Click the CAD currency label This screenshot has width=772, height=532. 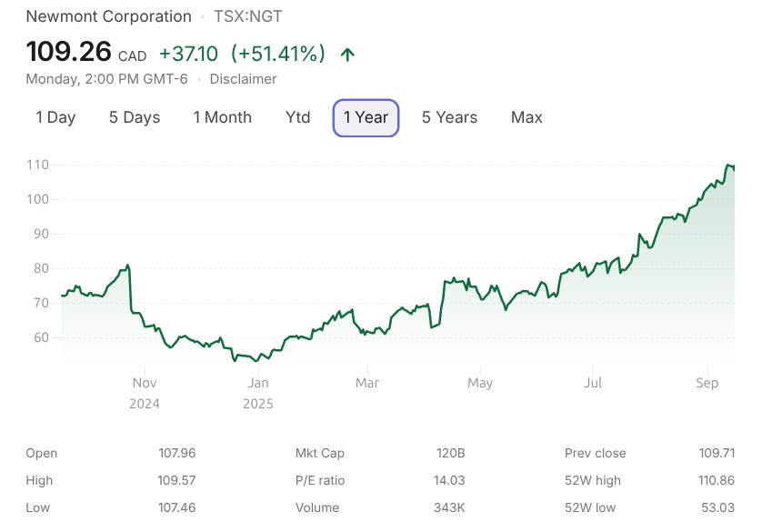point(132,56)
